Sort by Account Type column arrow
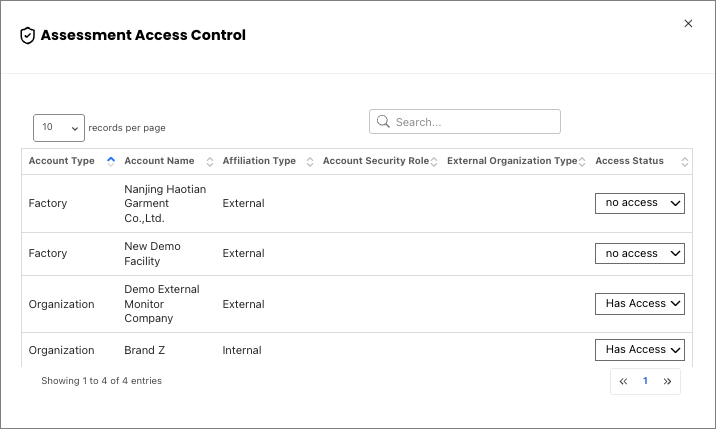The width and height of the screenshot is (716, 429). 111,161
